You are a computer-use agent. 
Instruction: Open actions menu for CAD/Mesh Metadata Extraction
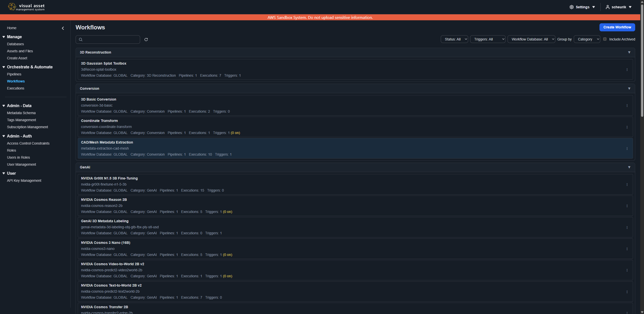click(627, 149)
